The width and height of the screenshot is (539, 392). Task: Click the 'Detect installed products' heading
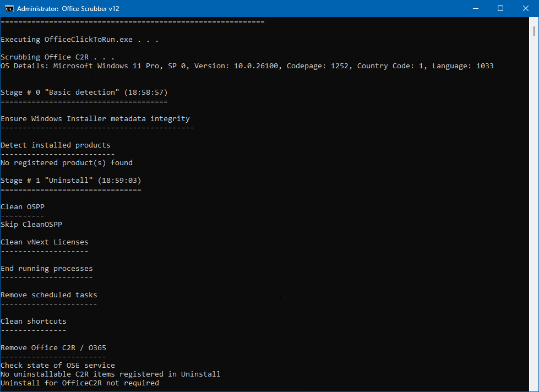pyautogui.click(x=56, y=145)
